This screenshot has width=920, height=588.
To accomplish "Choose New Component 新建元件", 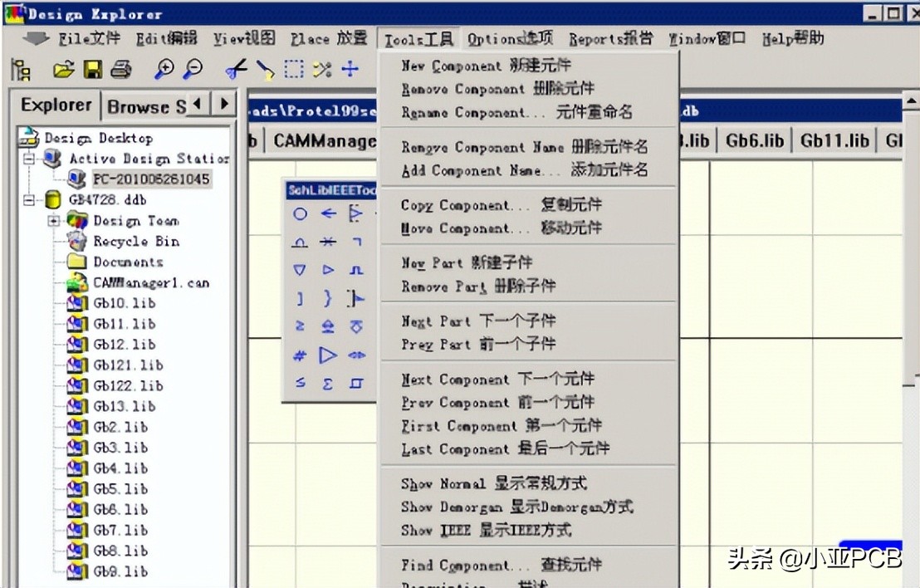I will (486, 66).
